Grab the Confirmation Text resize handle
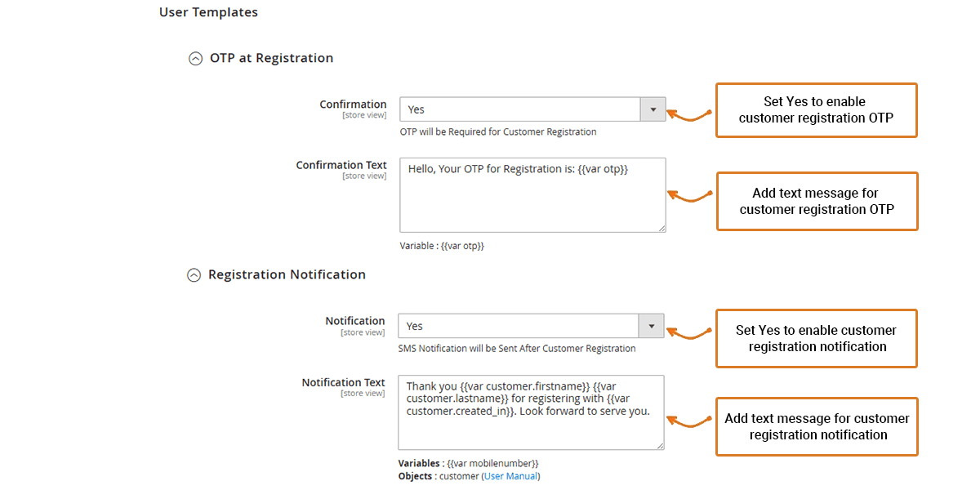The width and height of the screenshot is (980, 490). click(661, 228)
